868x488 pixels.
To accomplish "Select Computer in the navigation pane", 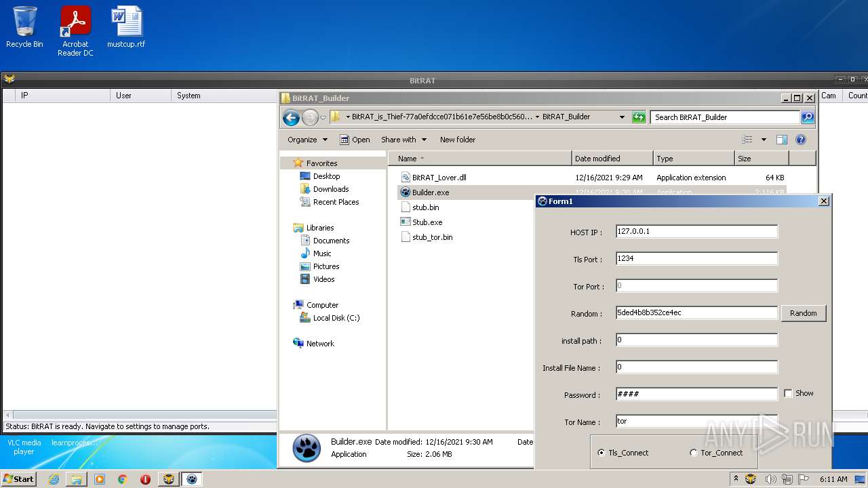I will pyautogui.click(x=322, y=305).
